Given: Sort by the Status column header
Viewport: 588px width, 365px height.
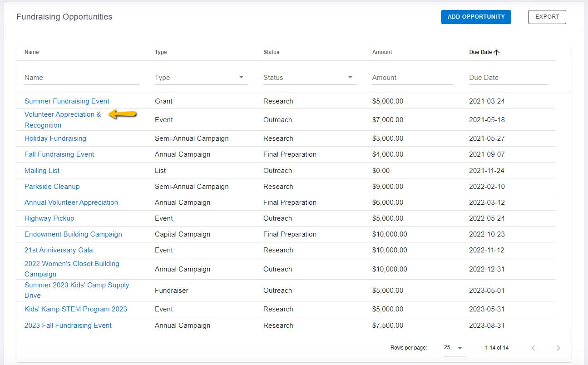Looking at the screenshot, I should point(272,52).
